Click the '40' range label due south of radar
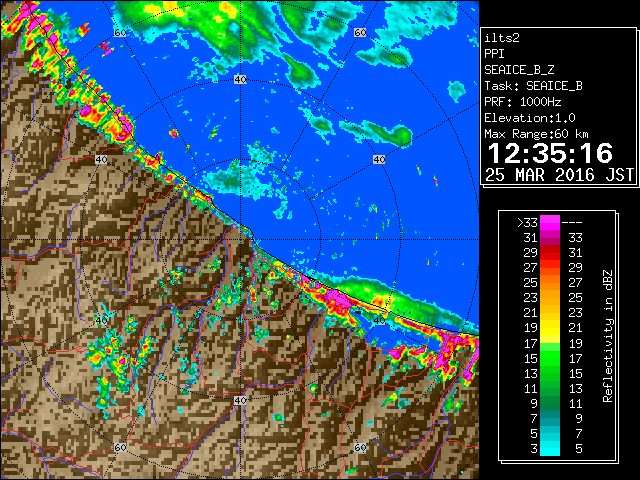 click(x=240, y=400)
